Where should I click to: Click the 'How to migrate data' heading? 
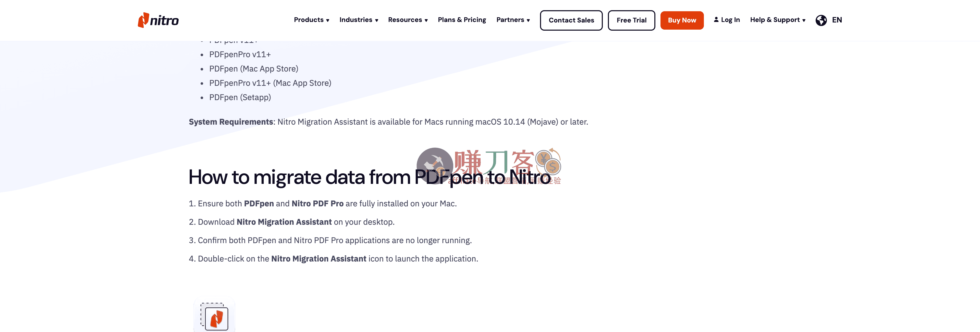click(369, 177)
